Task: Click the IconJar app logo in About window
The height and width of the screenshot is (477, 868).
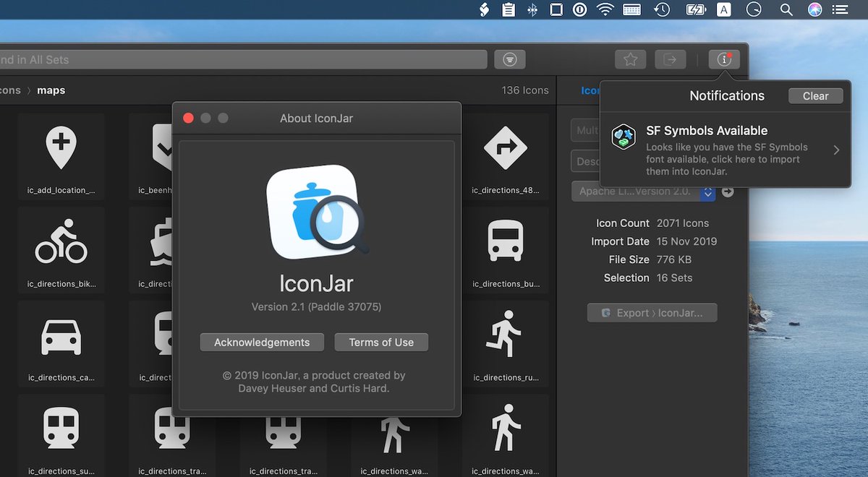Action: tap(317, 212)
